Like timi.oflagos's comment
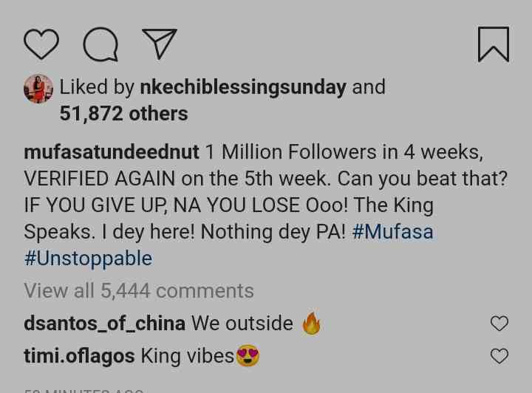This screenshot has width=532, height=393. coord(499,356)
